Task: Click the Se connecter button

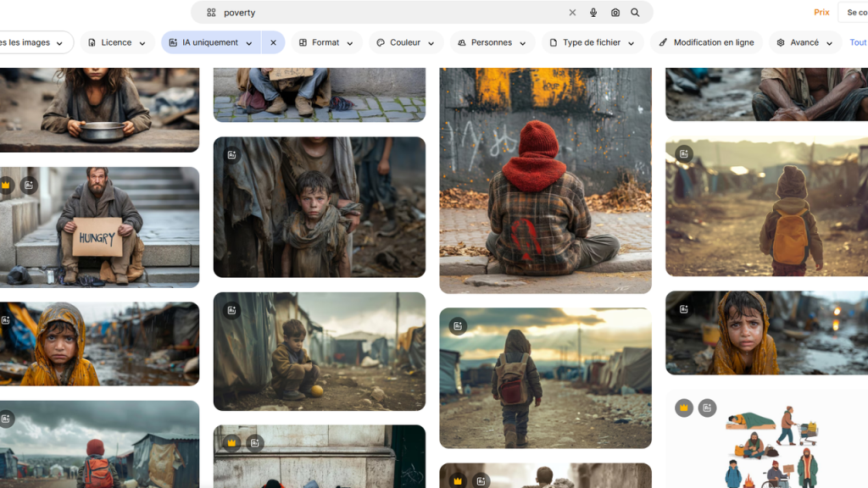Action: pos(855,12)
